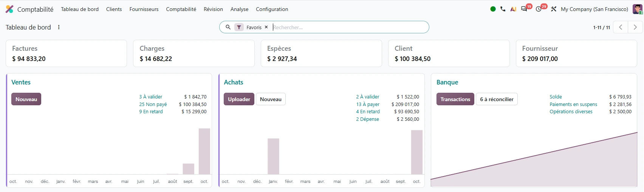Click the $ 100 384,50 Non payé amount

(x=192, y=105)
